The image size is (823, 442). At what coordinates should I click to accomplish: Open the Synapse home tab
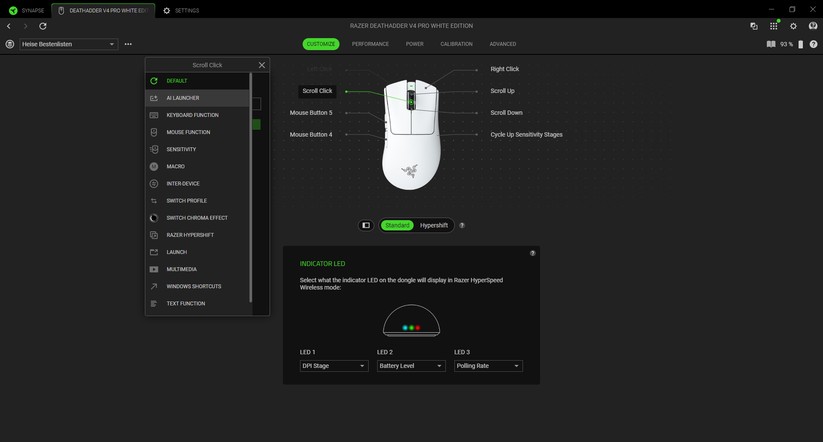[x=26, y=10]
